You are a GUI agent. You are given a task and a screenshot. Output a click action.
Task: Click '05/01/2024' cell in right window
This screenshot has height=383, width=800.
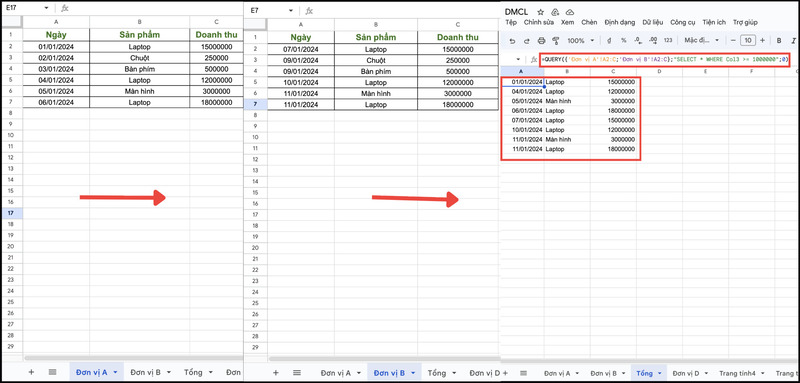tap(523, 101)
